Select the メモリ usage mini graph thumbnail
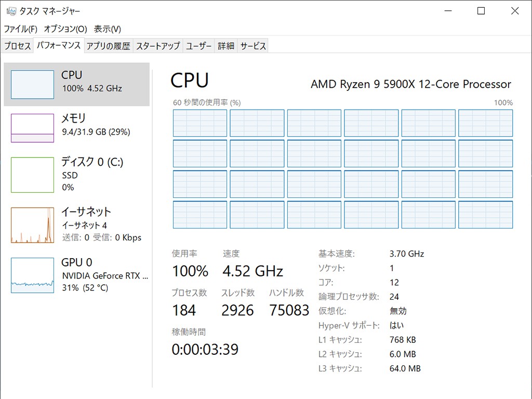The height and width of the screenshot is (399, 532). click(x=32, y=128)
